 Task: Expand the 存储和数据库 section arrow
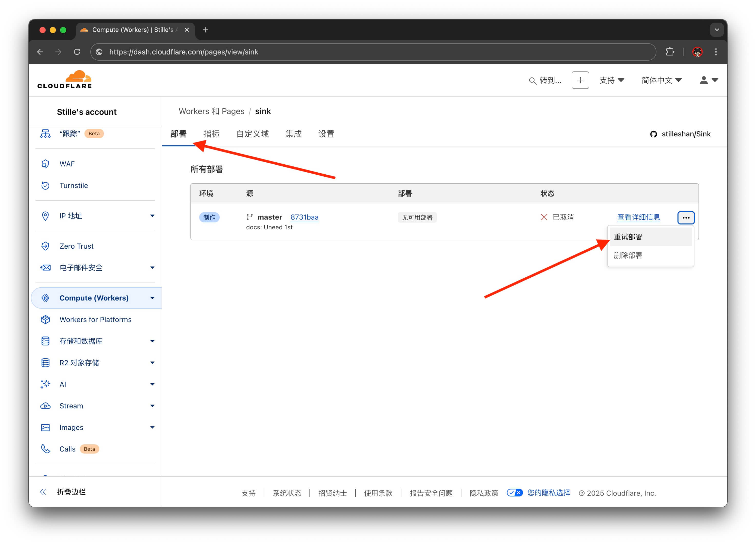(152, 341)
